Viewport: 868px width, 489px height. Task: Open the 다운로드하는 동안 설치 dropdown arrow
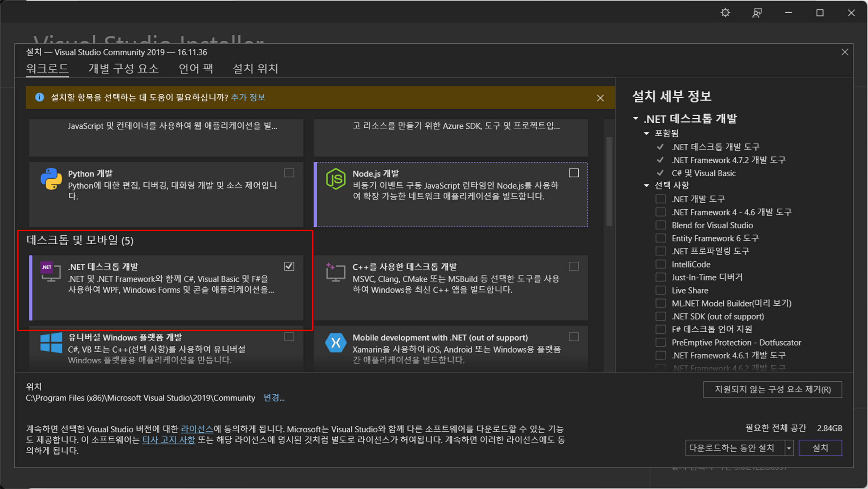click(x=789, y=448)
